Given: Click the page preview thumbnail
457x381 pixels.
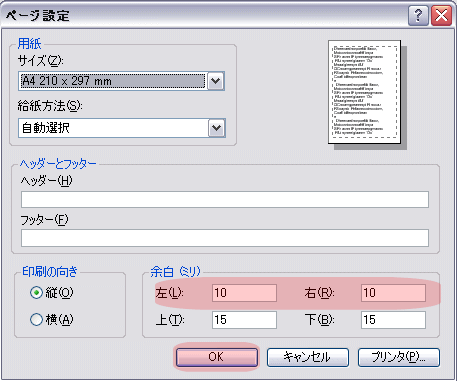Looking at the screenshot, I should tap(365, 92).
